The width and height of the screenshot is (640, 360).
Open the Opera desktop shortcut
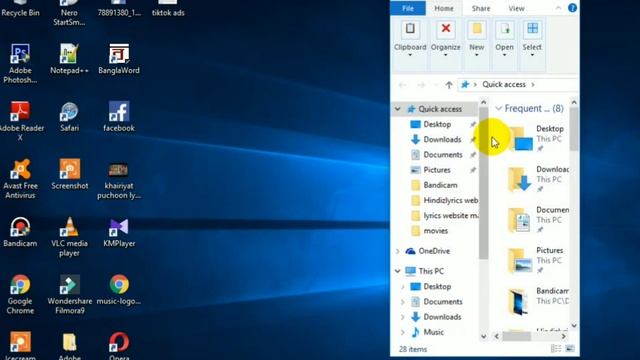coord(119,346)
